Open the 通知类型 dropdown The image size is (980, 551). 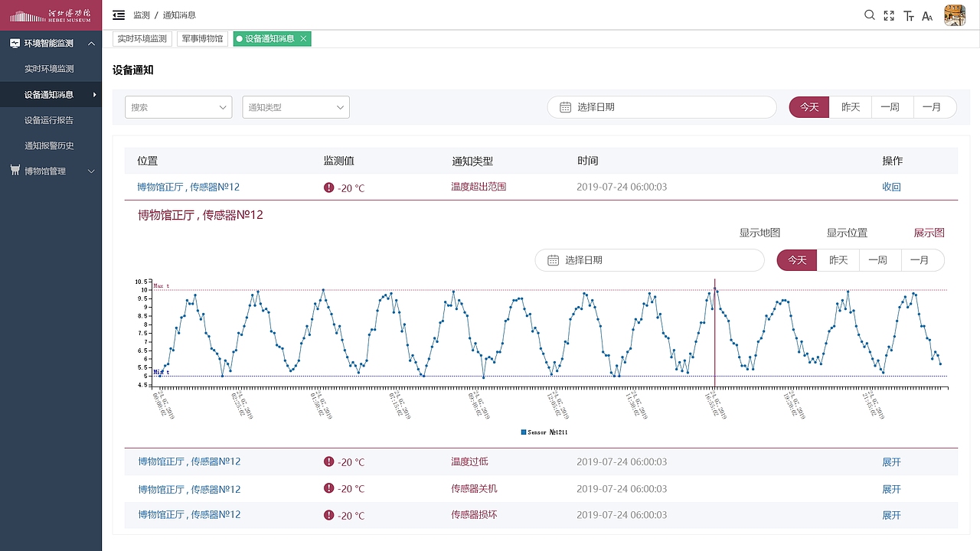pos(296,107)
